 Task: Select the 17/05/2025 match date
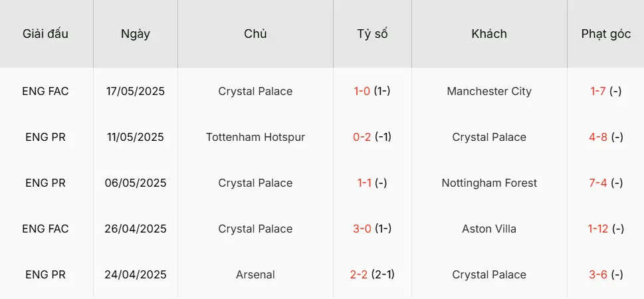136,92
